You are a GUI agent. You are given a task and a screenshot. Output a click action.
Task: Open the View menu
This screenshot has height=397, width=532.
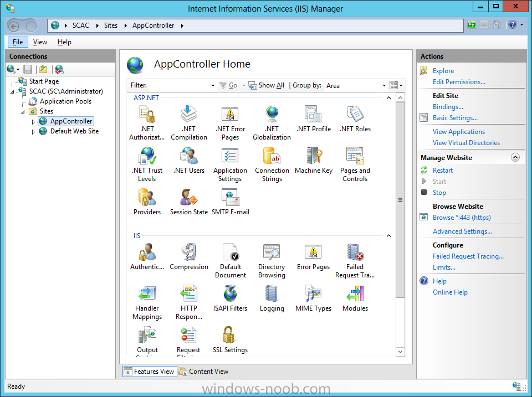click(40, 42)
